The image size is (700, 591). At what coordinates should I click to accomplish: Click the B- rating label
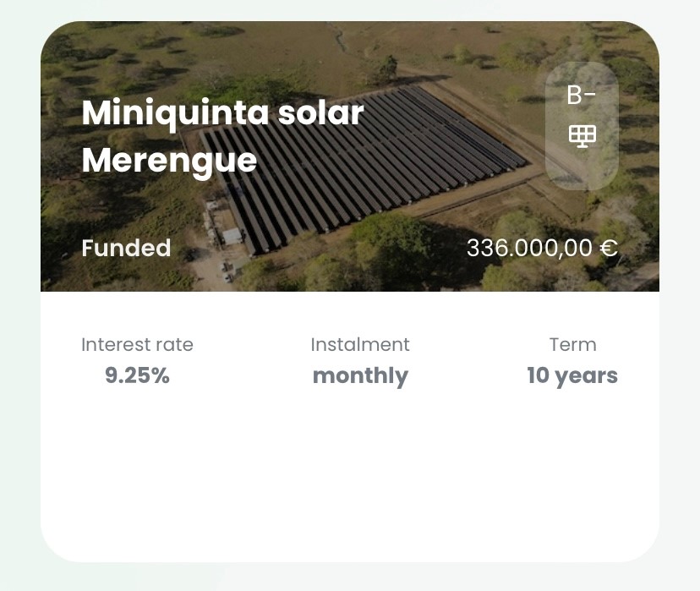point(581,96)
